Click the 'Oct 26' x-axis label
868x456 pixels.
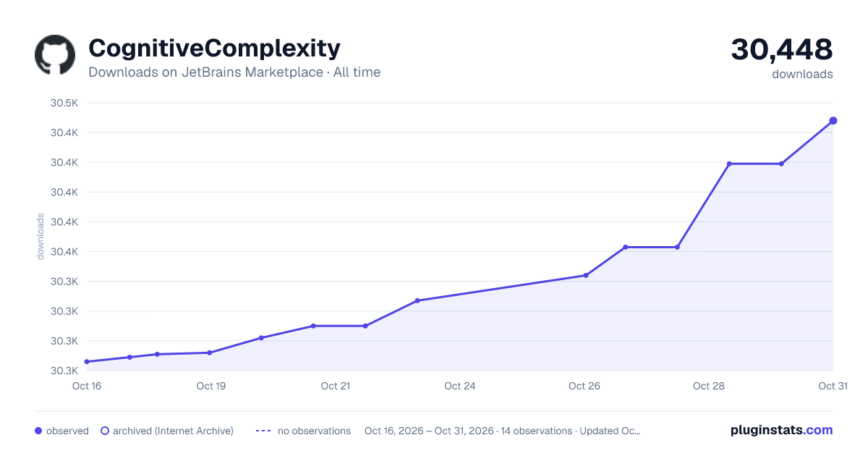click(584, 386)
